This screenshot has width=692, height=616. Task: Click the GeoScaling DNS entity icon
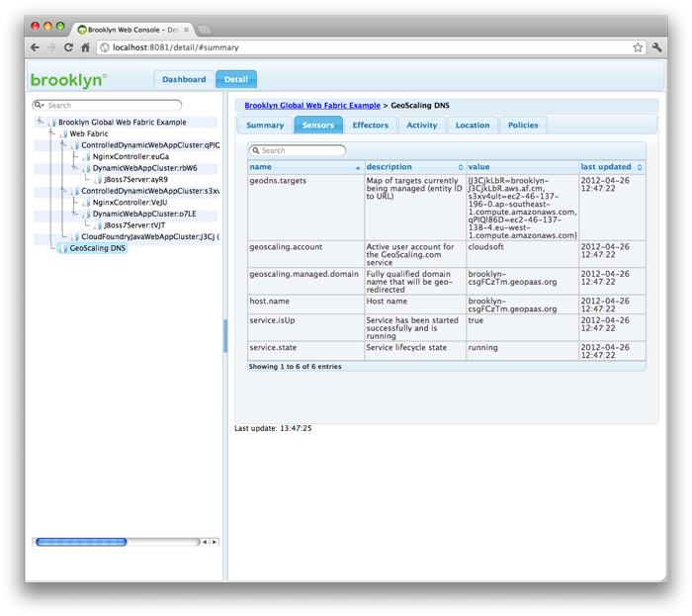62,248
